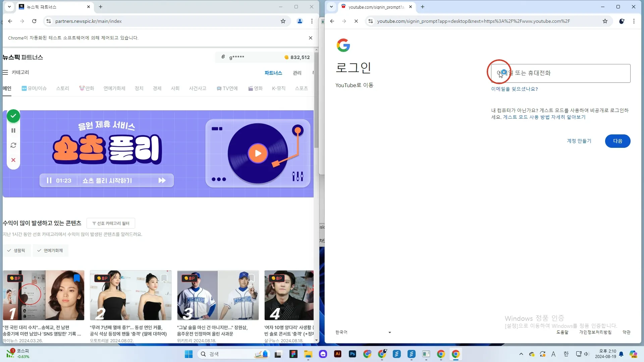Viewport: 644px width, 362px height.
Task: Open Figma from the taskbar
Action: click(293, 354)
